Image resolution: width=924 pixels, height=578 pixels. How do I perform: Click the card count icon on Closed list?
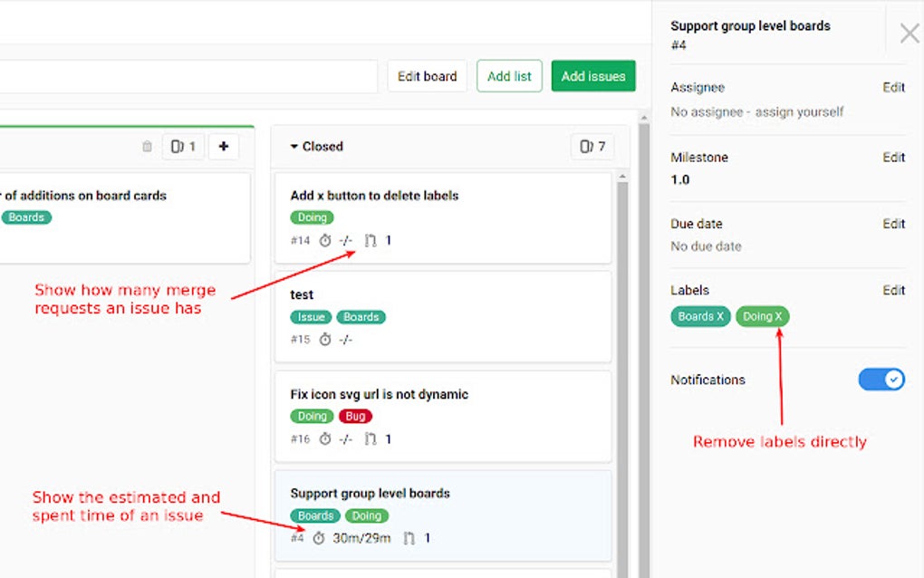[x=592, y=146]
